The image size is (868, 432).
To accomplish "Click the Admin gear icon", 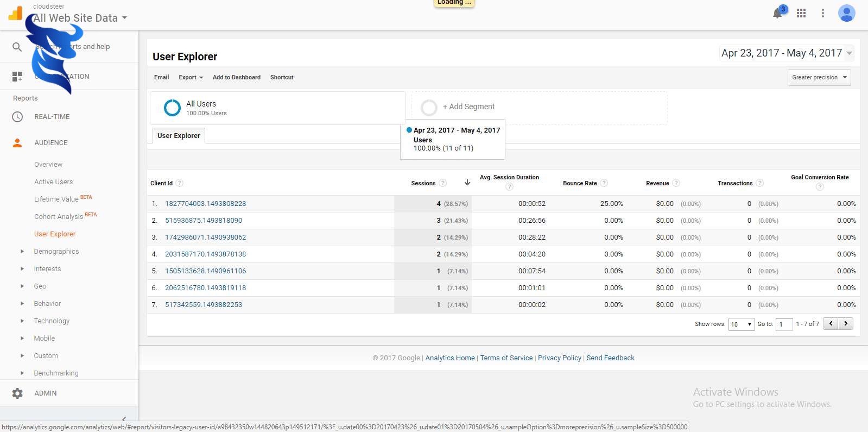I will coord(17,393).
